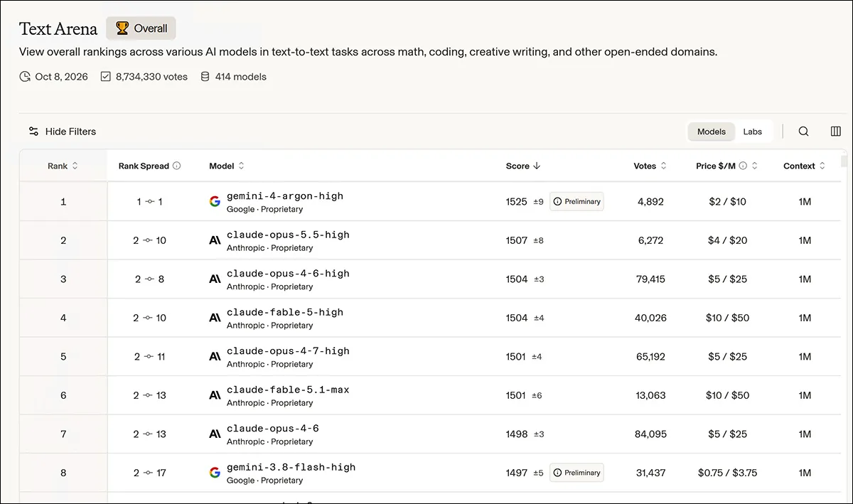
Task: Open the claude-opus-4-6 model link
Action: 273,428
